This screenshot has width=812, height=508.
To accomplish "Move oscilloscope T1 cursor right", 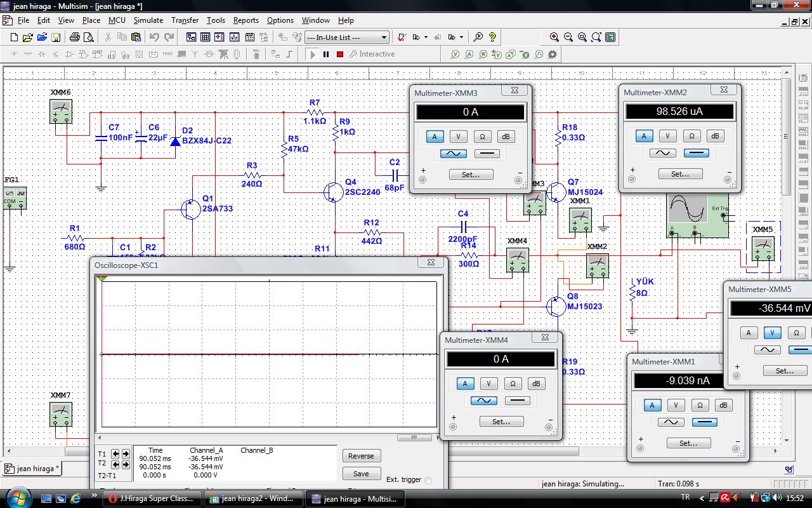I will (x=126, y=454).
